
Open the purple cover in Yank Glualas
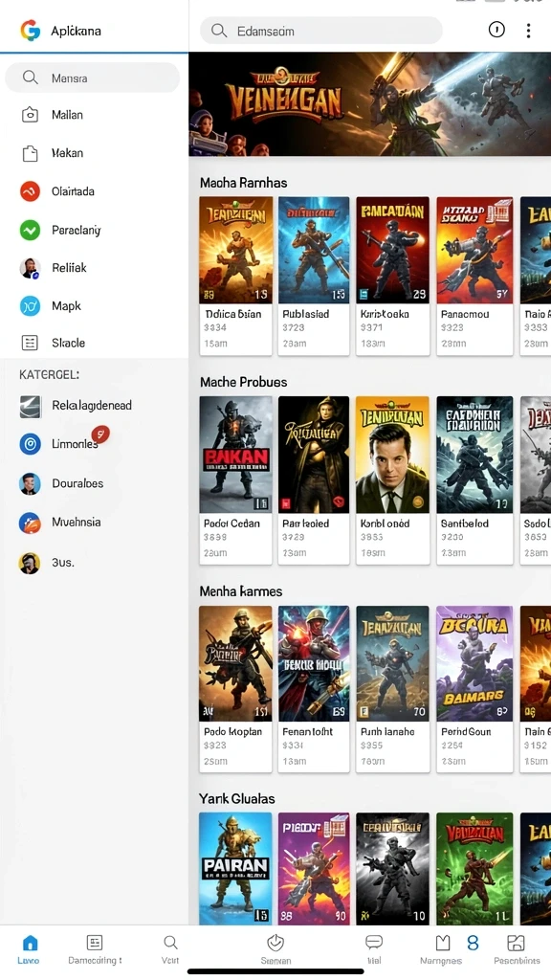[x=314, y=868]
